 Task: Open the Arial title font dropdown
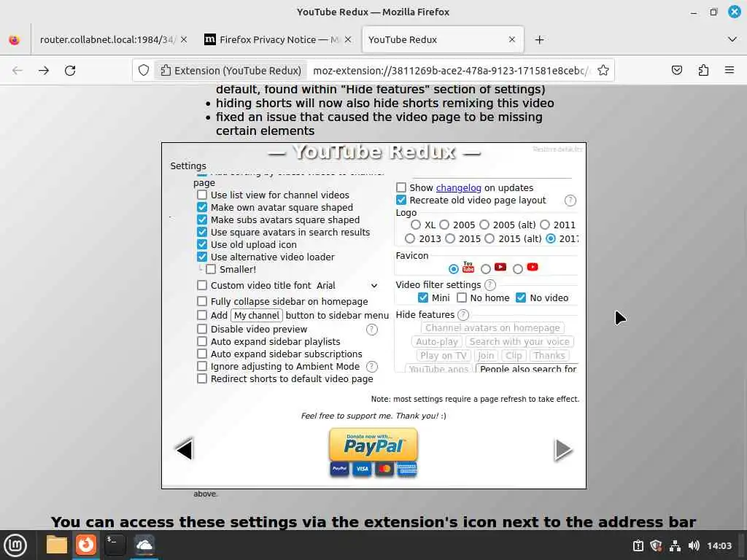[347, 285]
